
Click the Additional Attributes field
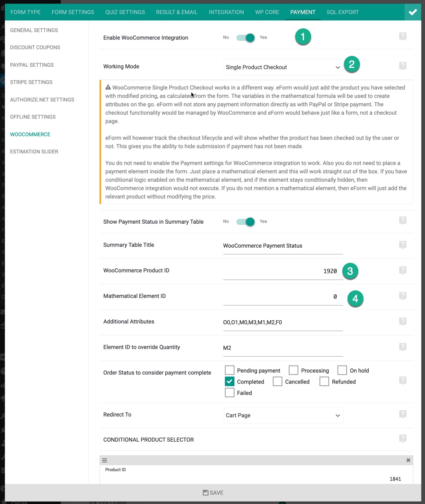point(283,322)
